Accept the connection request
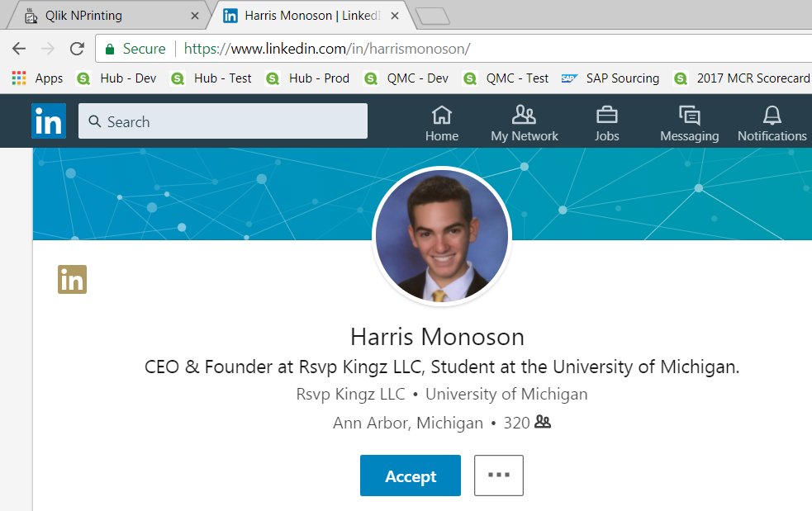The width and height of the screenshot is (812, 511). click(411, 476)
